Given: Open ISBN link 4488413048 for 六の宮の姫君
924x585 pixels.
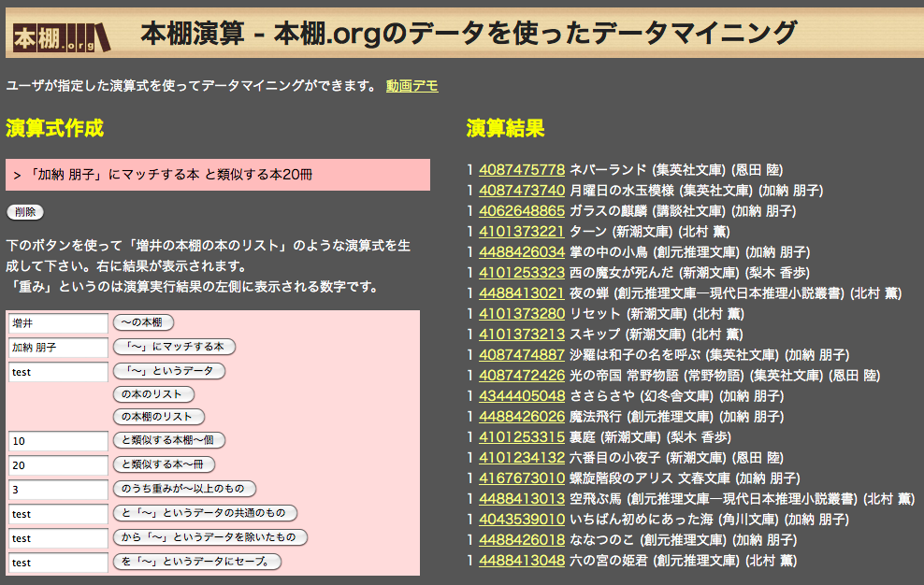Looking at the screenshot, I should (522, 562).
